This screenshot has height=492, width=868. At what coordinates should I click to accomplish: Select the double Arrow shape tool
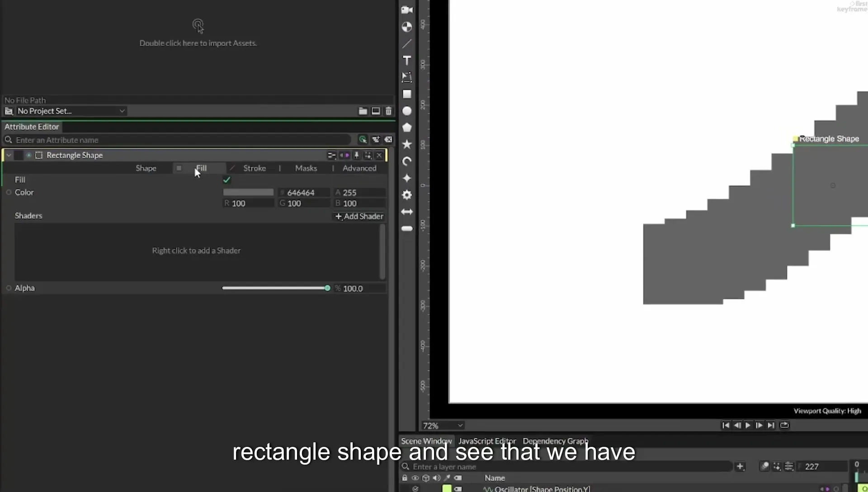pos(407,212)
